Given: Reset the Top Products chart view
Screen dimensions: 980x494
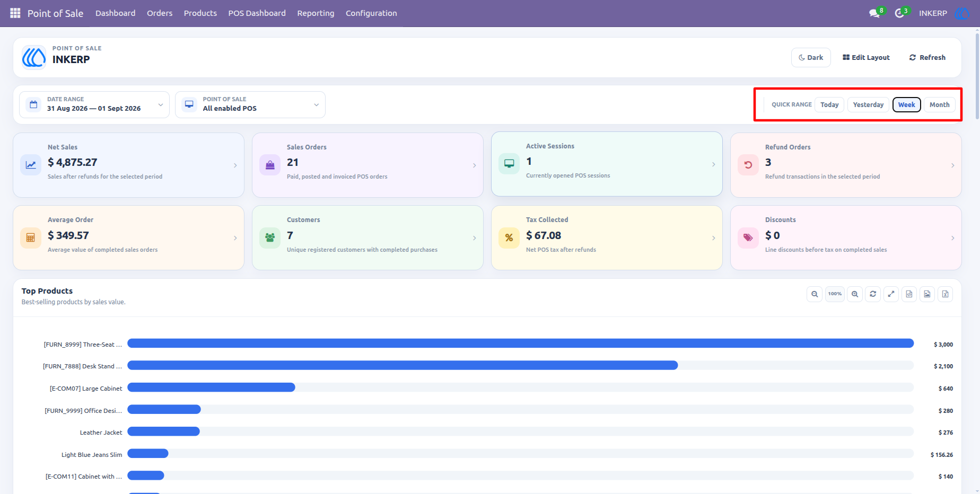Looking at the screenshot, I should tap(873, 294).
